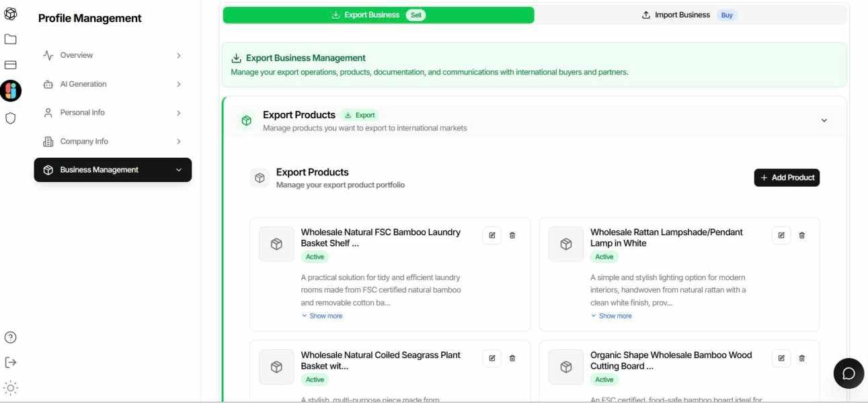This screenshot has width=868, height=403.
Task: Select the payment card icon in the sidebar
Action: pos(10,64)
